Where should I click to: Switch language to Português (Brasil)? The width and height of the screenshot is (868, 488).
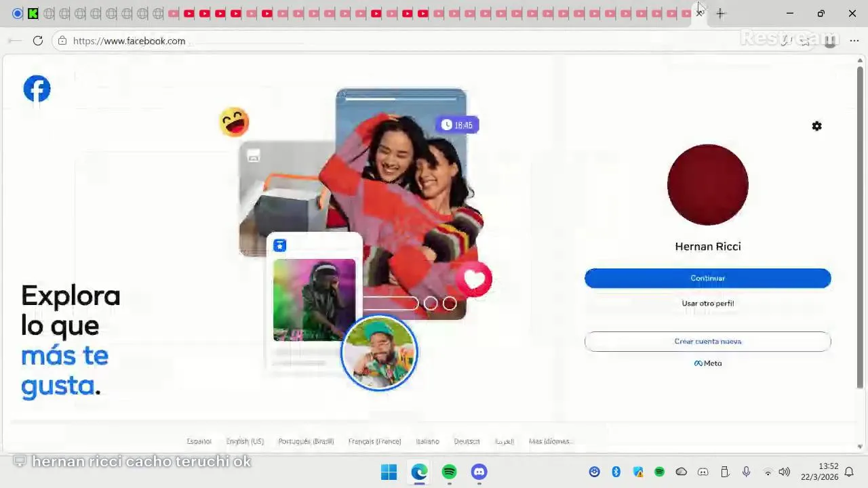(306, 441)
